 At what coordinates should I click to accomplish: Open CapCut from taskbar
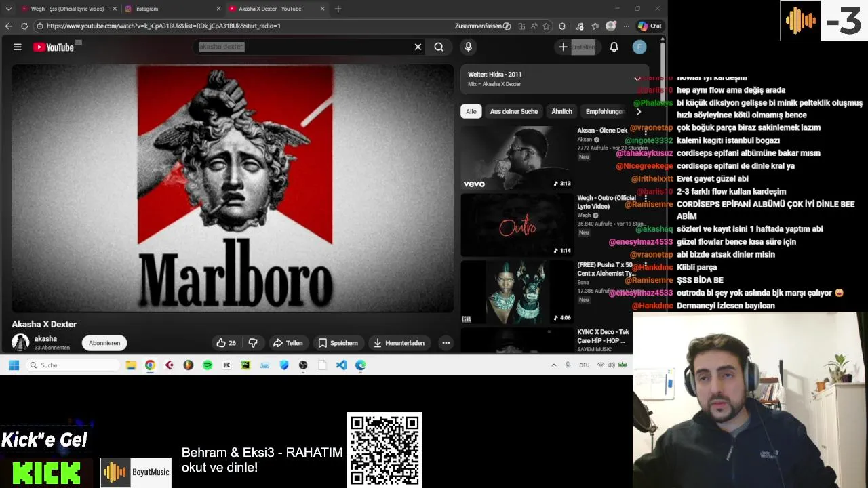pyautogui.click(x=226, y=365)
